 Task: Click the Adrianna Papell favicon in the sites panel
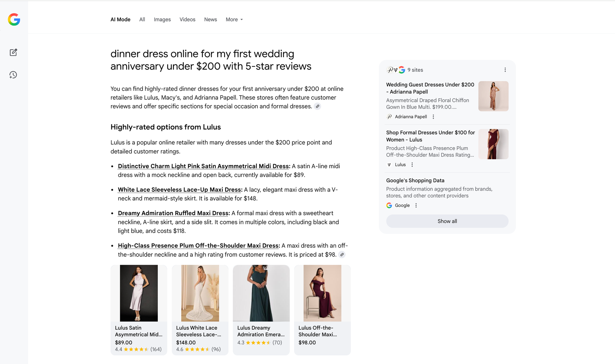coord(389,117)
